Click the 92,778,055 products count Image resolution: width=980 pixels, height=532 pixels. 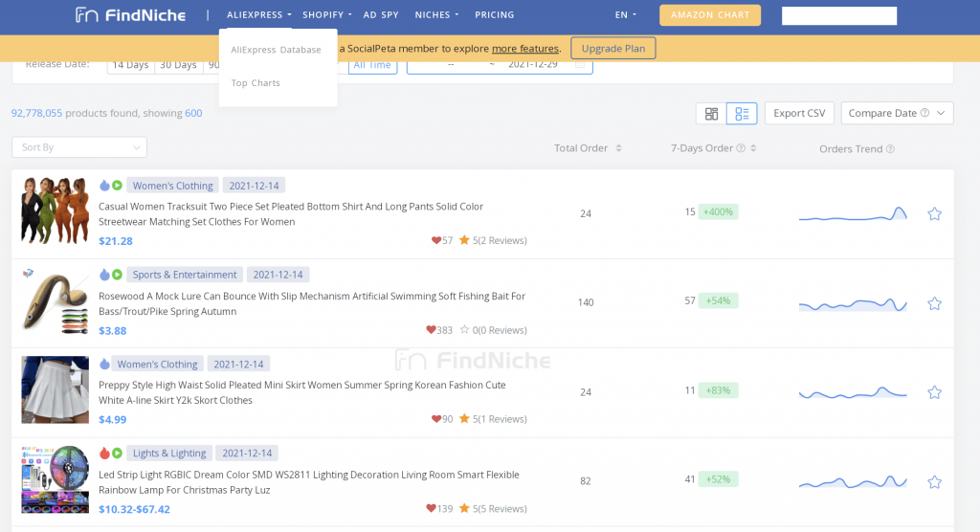click(37, 113)
